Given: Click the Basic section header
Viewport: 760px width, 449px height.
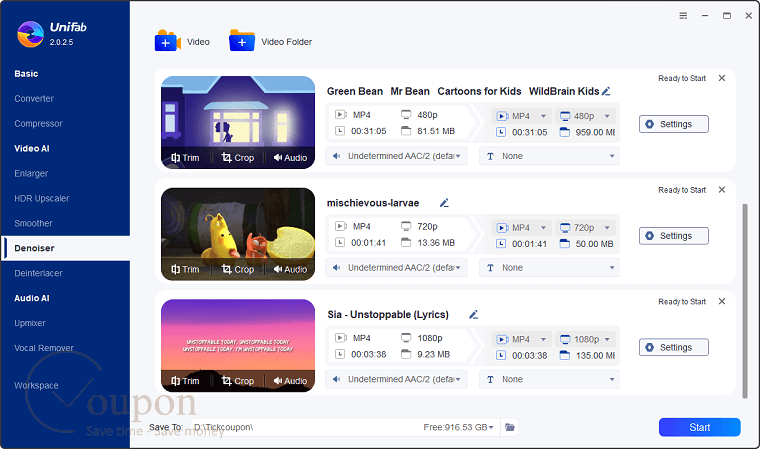Looking at the screenshot, I should point(26,74).
